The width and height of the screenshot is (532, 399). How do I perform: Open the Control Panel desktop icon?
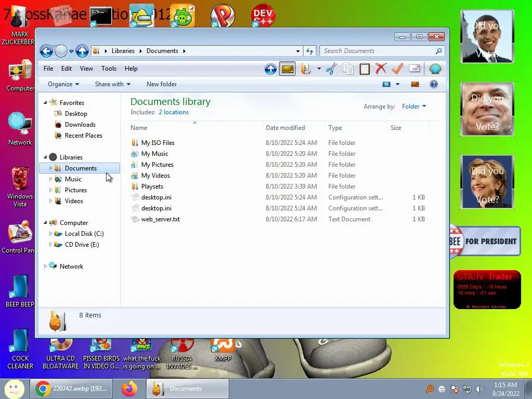(19, 237)
